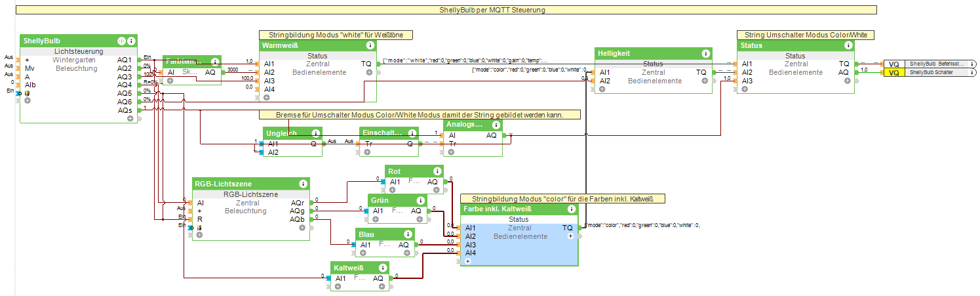Click AQs output on ShellyBulb block
The image size is (980, 296).
coord(125,110)
